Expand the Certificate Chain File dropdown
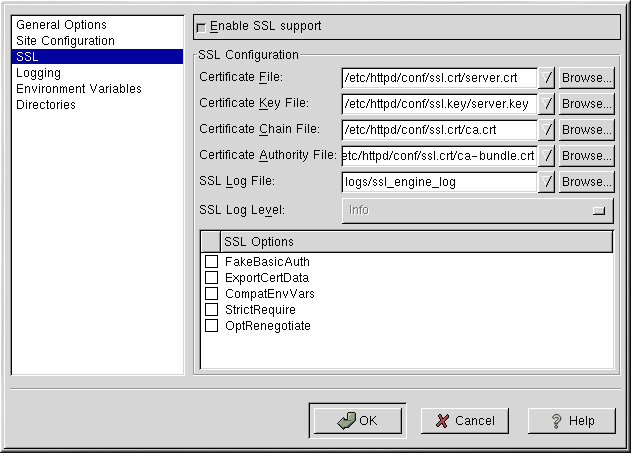Image resolution: width=631 pixels, height=453 pixels. point(547,130)
